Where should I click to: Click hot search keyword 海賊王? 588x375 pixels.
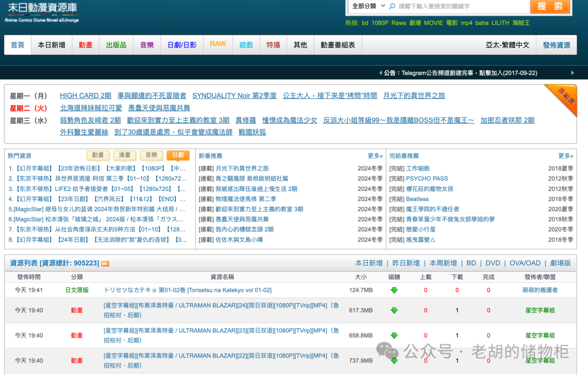tap(521, 23)
